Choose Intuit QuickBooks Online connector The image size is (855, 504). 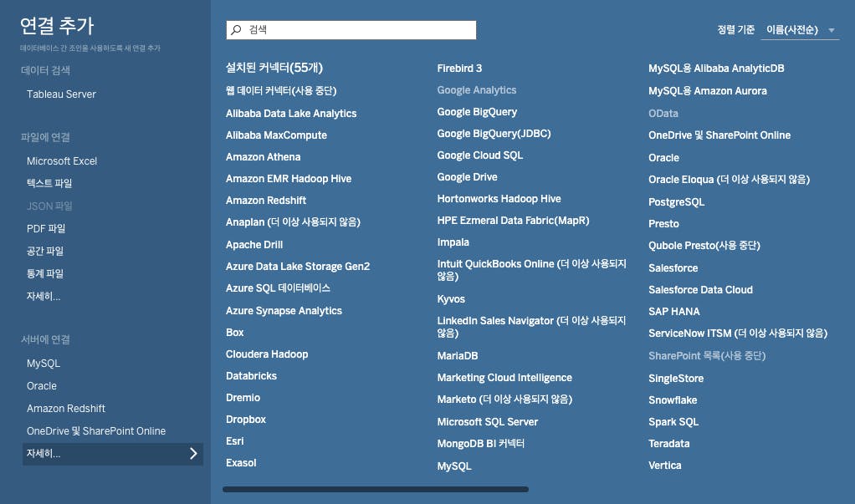point(531,270)
